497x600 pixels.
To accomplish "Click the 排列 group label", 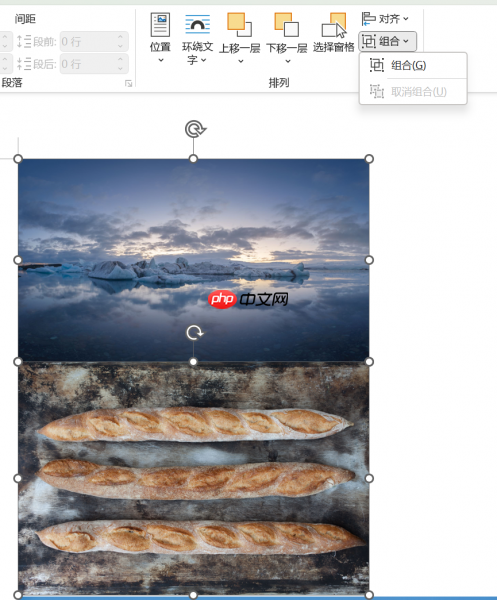I will tap(279, 83).
